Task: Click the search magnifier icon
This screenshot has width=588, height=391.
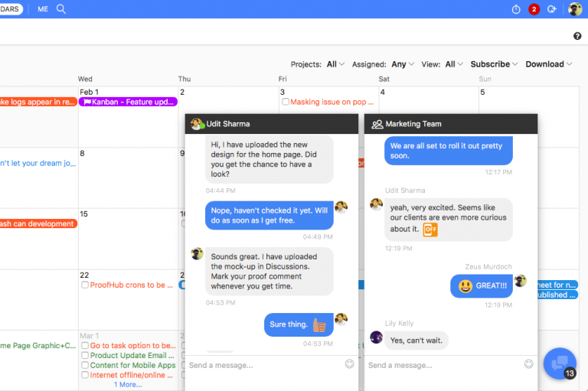Action: (x=61, y=9)
